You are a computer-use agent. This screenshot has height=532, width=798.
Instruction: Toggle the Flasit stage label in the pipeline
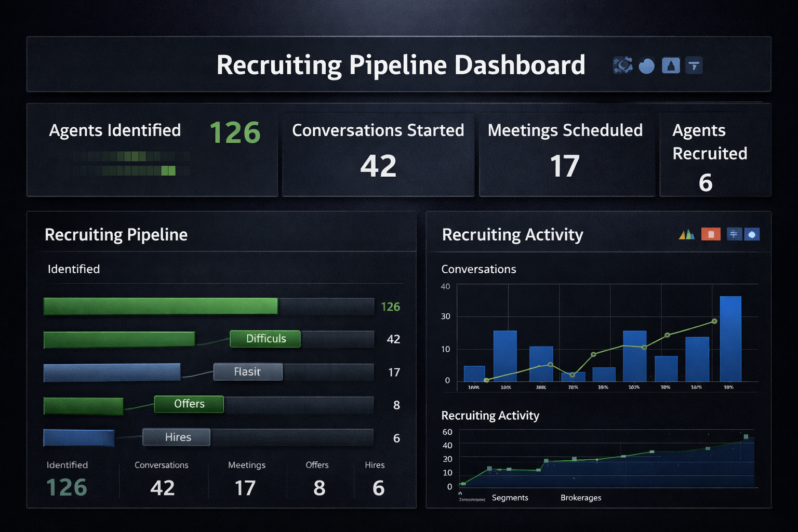pos(248,371)
